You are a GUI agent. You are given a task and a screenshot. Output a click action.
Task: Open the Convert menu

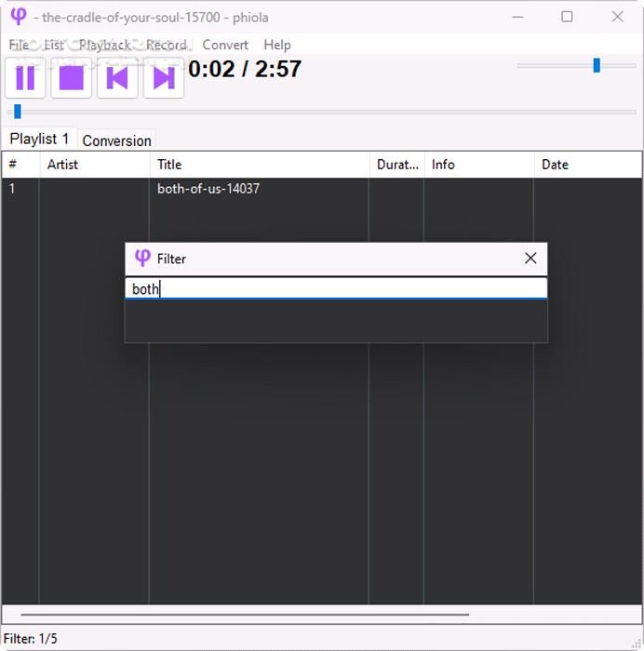225,45
